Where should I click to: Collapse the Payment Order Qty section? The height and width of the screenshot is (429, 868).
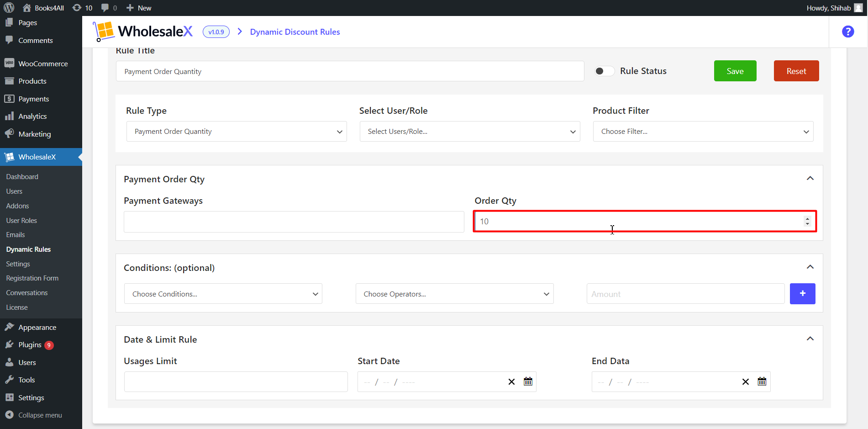[810, 179]
